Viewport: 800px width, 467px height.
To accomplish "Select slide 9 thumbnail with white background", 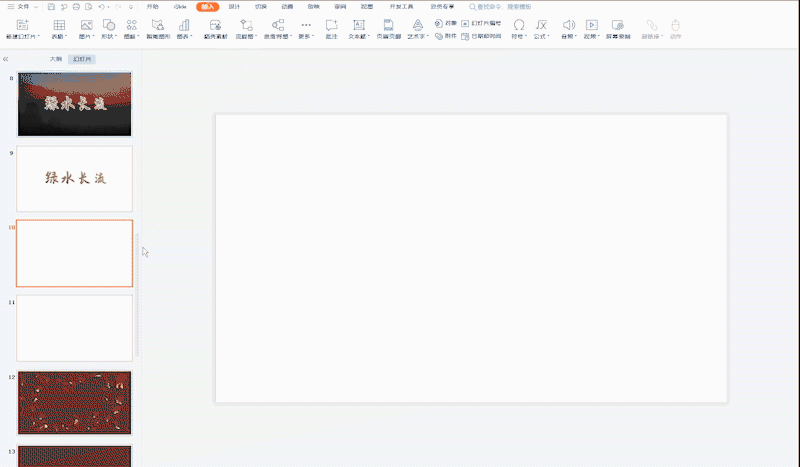I will pos(74,179).
